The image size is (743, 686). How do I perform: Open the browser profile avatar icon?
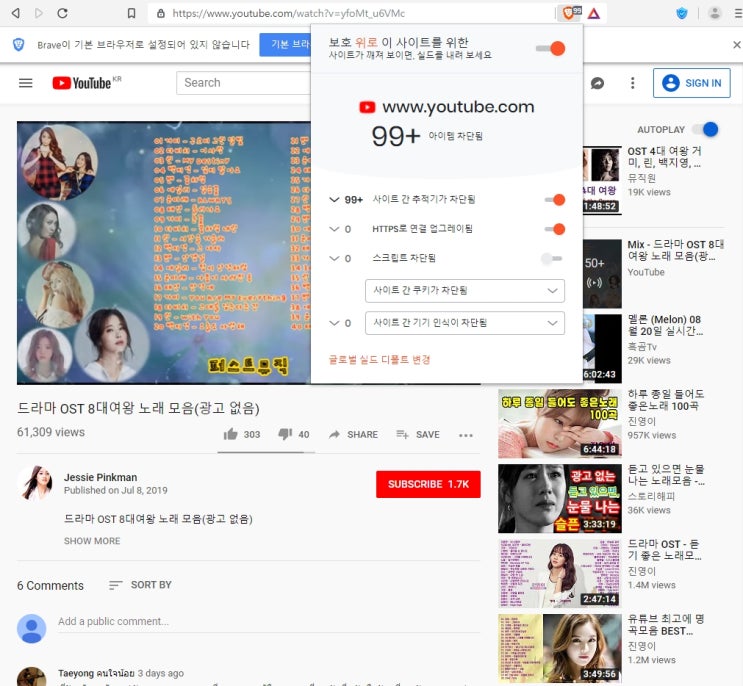click(715, 13)
